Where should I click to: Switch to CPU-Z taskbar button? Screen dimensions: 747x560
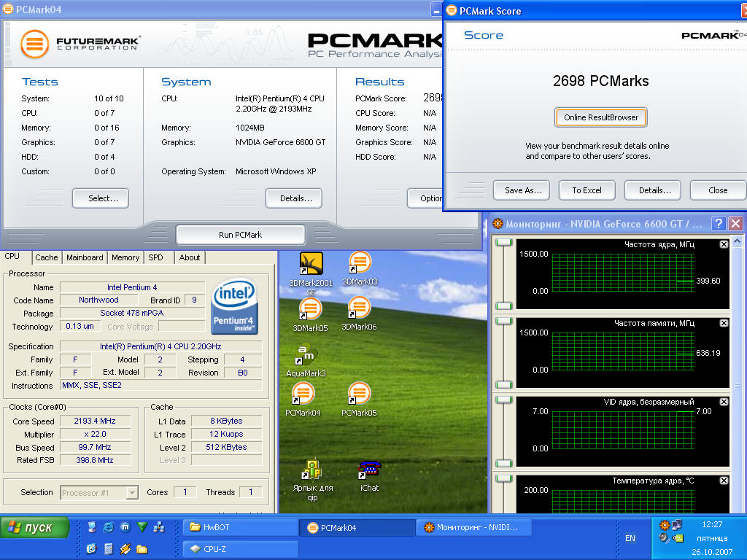point(240,549)
